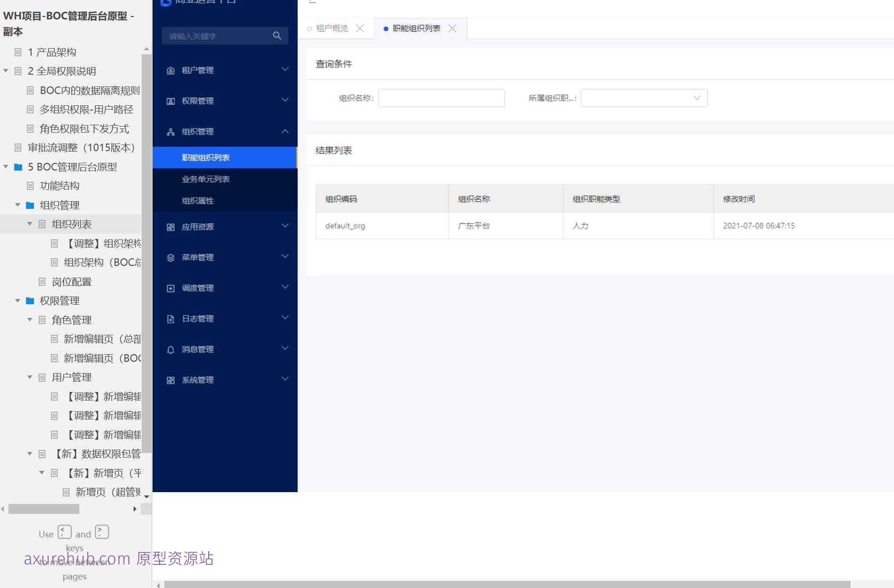Open the 菜单管理 layers icon
This screenshot has width=894, height=588.
pos(170,257)
